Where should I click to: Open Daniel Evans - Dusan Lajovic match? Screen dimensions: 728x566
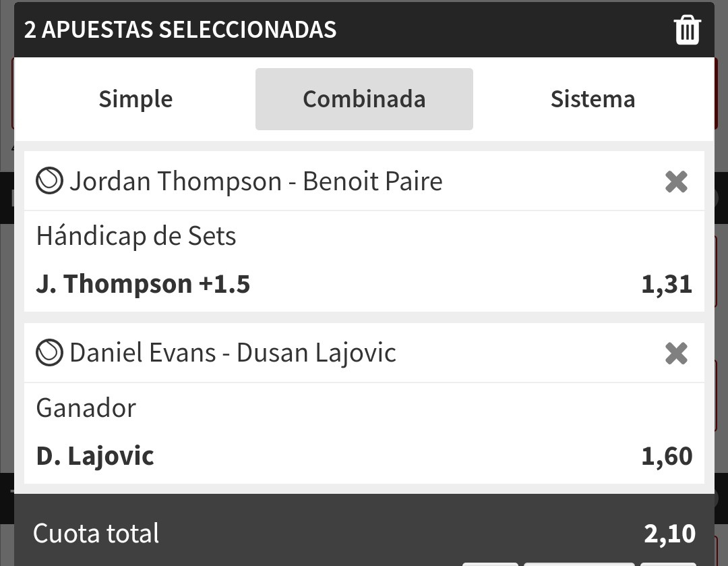(x=233, y=353)
